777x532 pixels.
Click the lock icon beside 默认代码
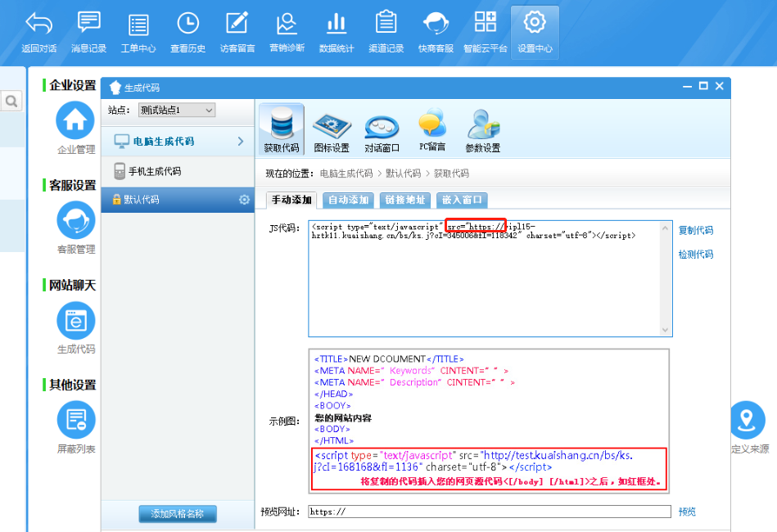(x=116, y=199)
